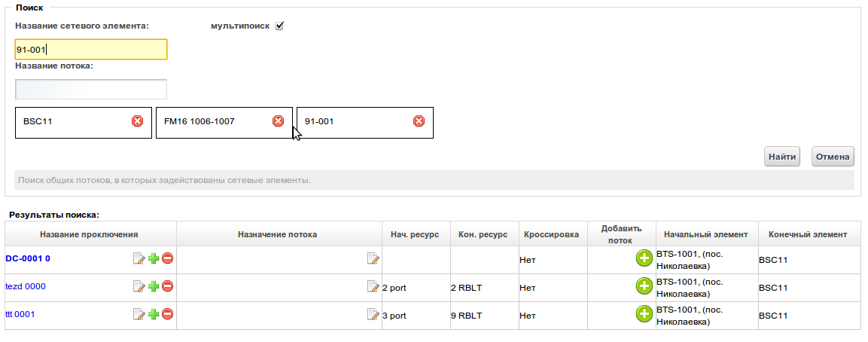Edit the DC-0001 0 route name

tap(139, 259)
